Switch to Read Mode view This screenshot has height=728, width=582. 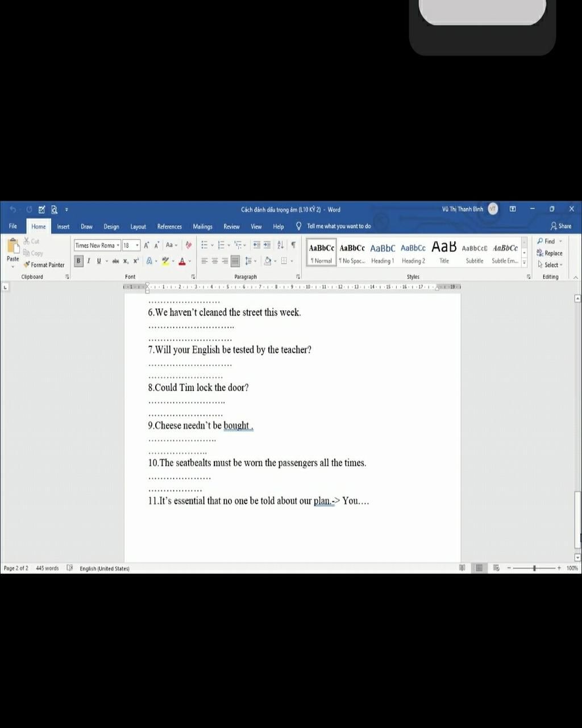(x=462, y=568)
